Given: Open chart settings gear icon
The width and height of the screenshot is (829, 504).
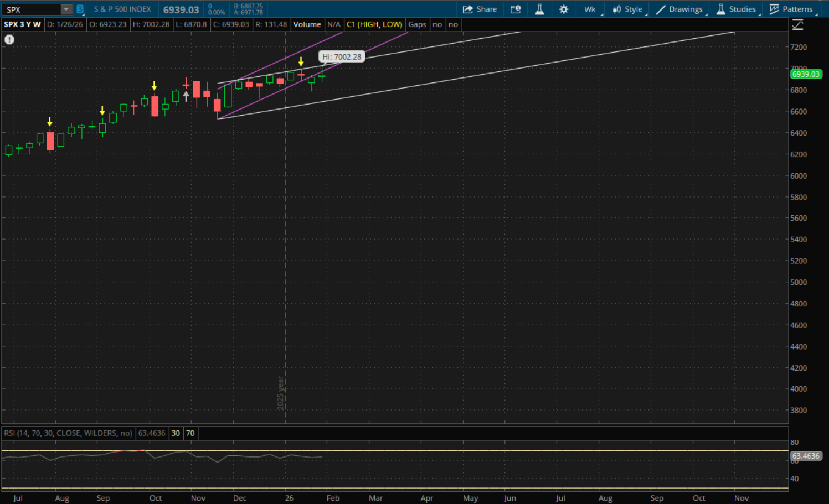Looking at the screenshot, I should 564,9.
